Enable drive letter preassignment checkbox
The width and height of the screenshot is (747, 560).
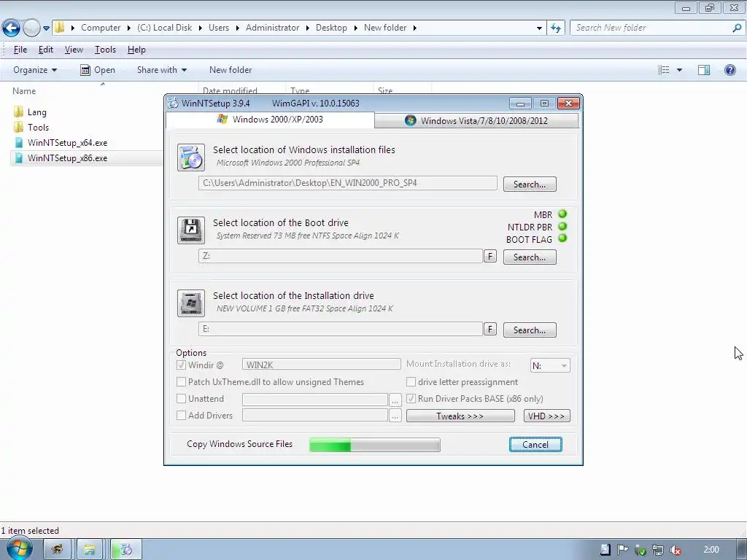[411, 381]
